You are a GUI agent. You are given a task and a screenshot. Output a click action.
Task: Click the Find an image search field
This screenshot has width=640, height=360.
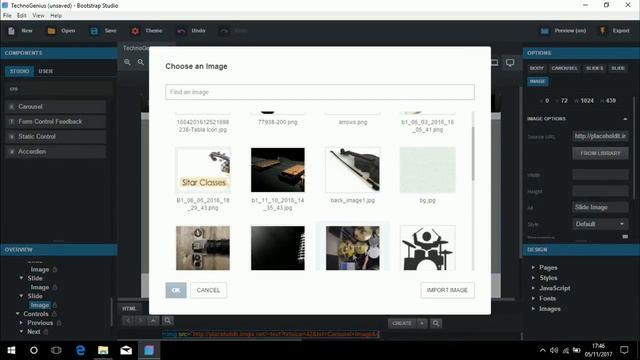320,92
